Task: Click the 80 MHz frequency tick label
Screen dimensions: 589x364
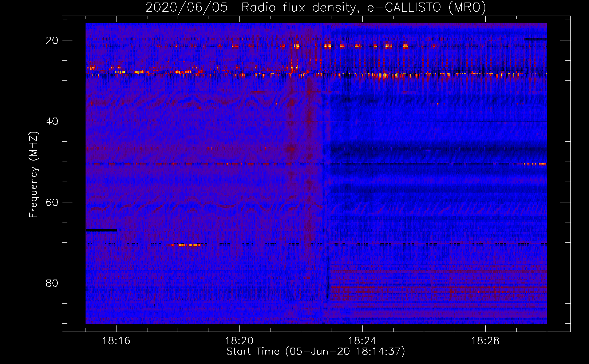Action: coord(52,283)
